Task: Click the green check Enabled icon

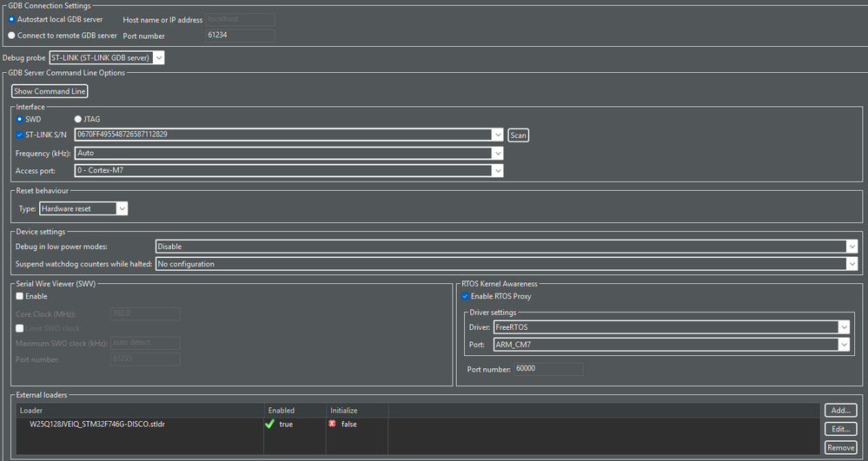Action: [269, 424]
